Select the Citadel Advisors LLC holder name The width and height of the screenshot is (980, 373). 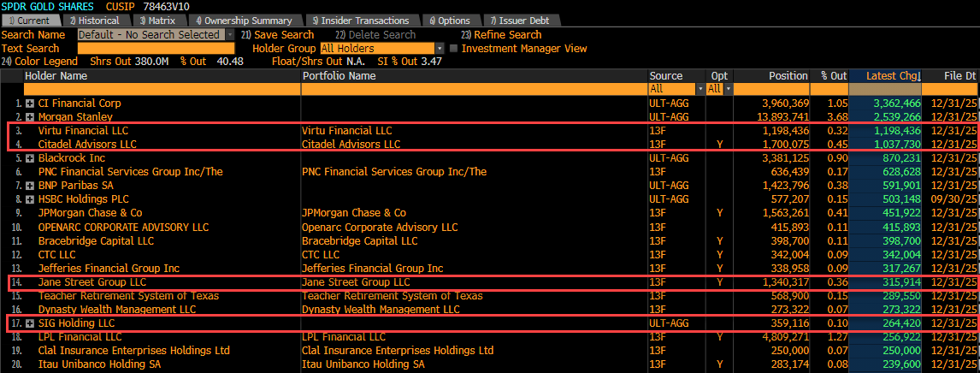pyautogui.click(x=87, y=145)
